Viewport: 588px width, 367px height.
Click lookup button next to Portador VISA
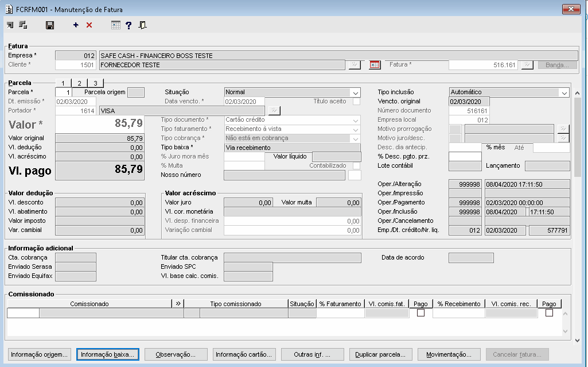(x=274, y=110)
